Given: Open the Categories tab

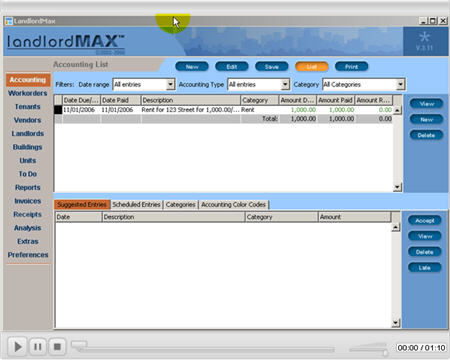Looking at the screenshot, I should pos(180,205).
